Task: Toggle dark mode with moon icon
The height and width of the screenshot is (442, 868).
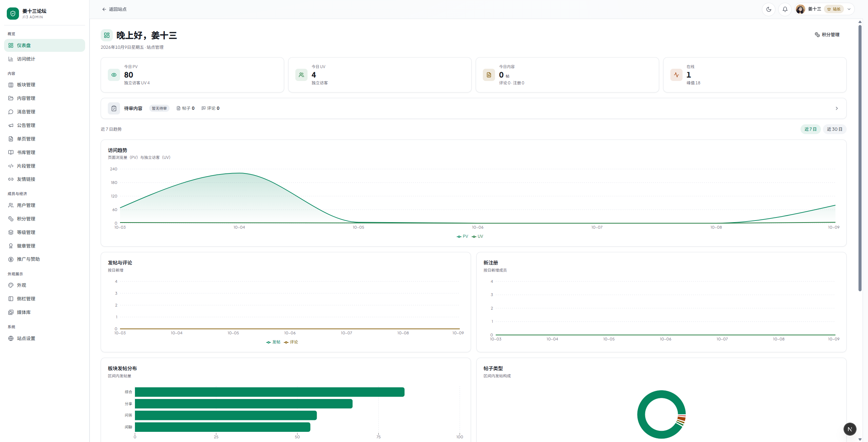Action: click(x=769, y=9)
